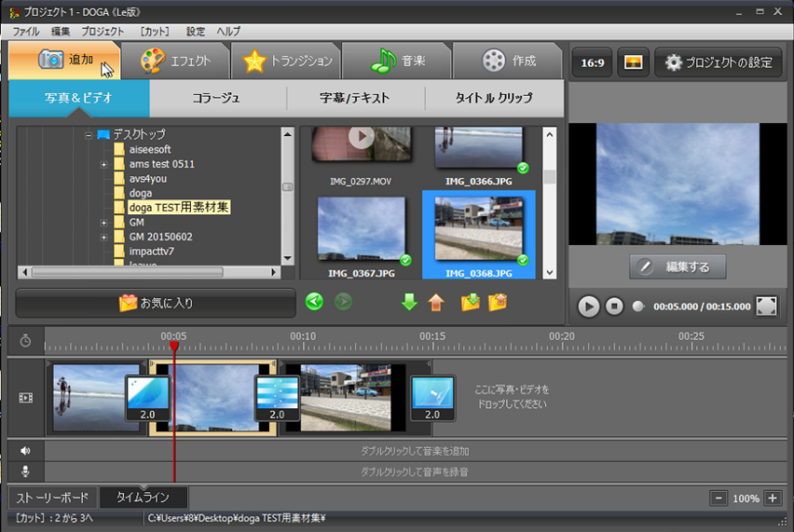This screenshot has height=532, width=794.
Task: Expand the ams test 0511 folder
Action: [x=104, y=165]
